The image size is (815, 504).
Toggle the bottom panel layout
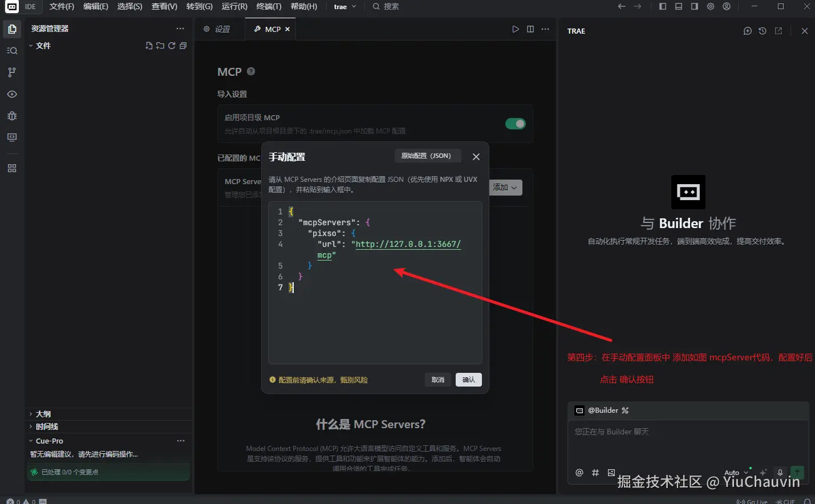pos(679,6)
